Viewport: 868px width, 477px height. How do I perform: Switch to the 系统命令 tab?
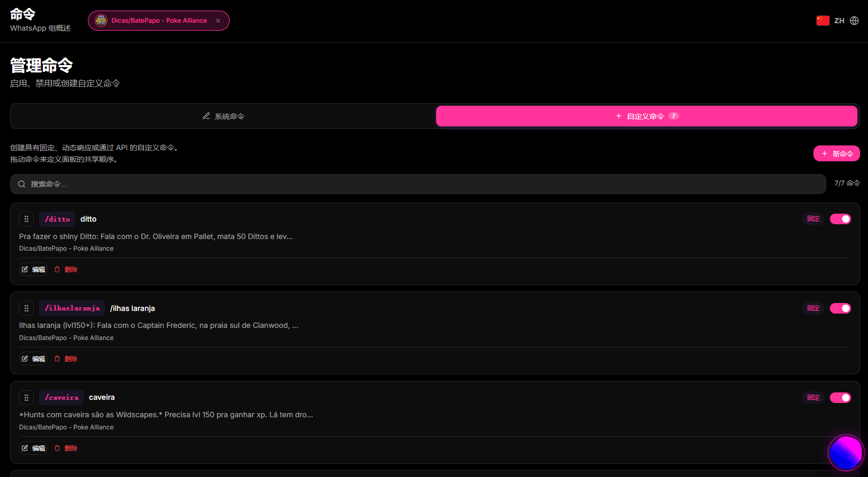tap(223, 116)
